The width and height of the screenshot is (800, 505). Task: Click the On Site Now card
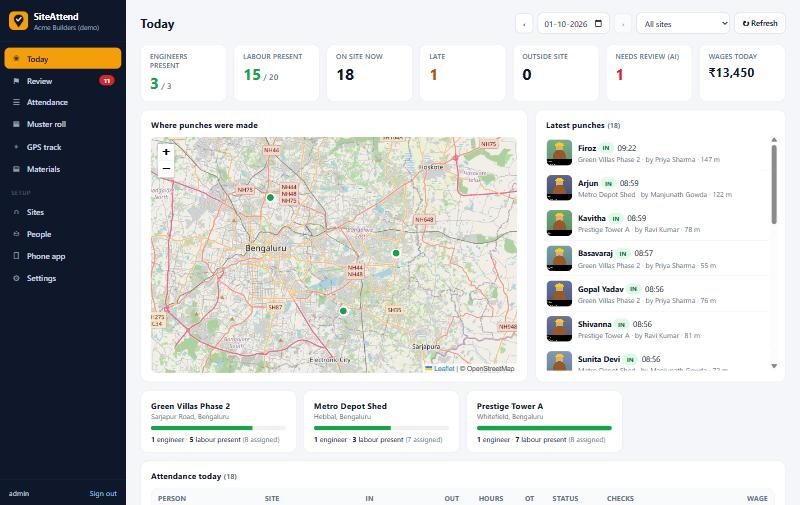(x=369, y=72)
